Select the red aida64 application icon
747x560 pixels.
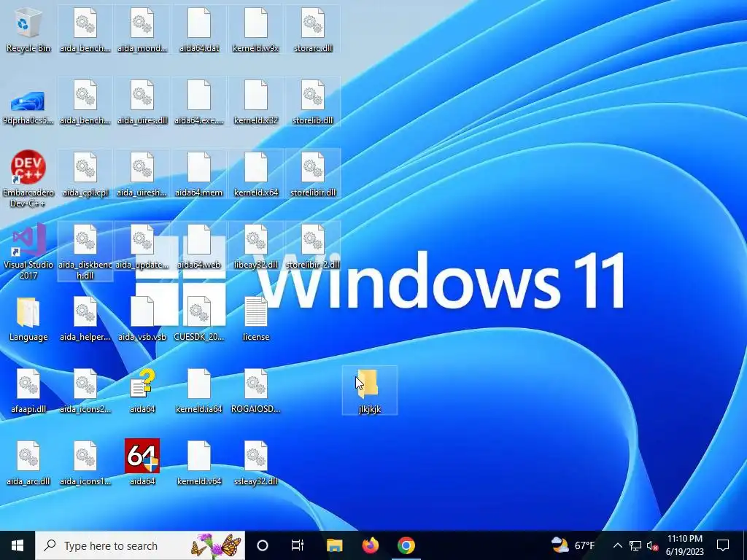[142, 462]
